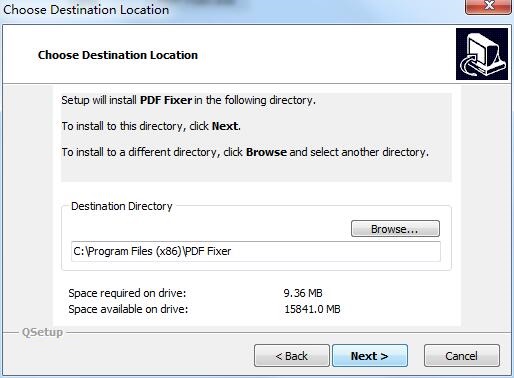
Task: Click the '15841.0 MB' value
Action: pos(312,309)
